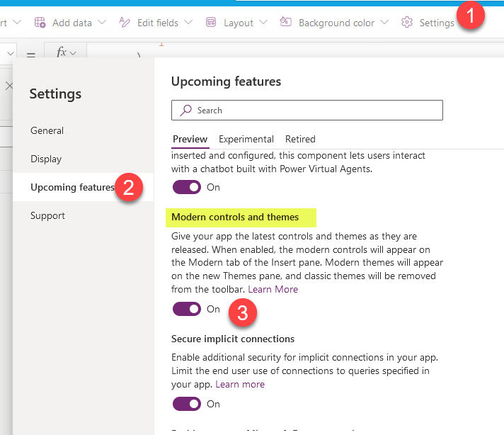The image size is (504, 435).
Task: Expand the Edit fields dropdown chevron
Action: 188,23
